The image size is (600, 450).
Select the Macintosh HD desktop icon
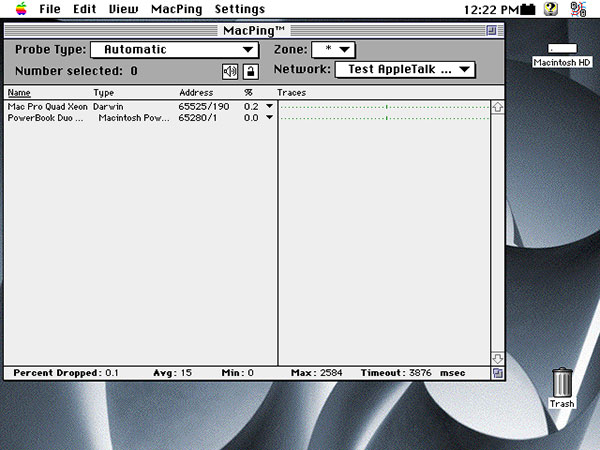pos(562,49)
